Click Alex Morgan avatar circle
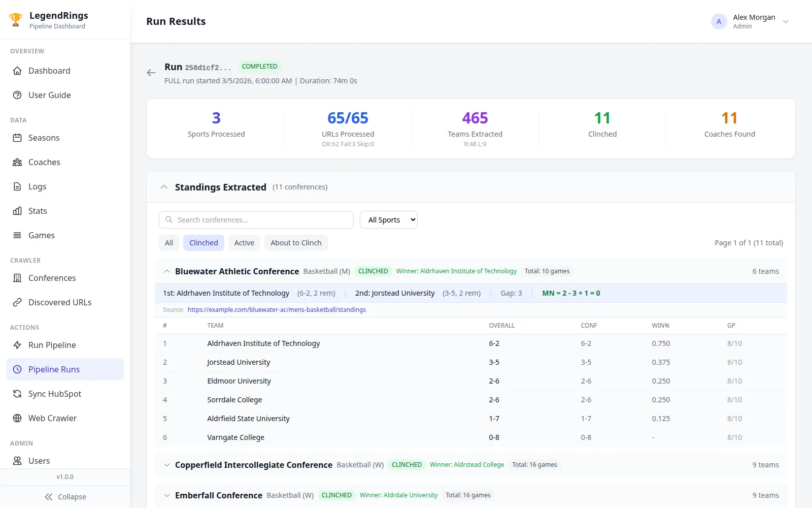812x508 pixels. click(719, 21)
